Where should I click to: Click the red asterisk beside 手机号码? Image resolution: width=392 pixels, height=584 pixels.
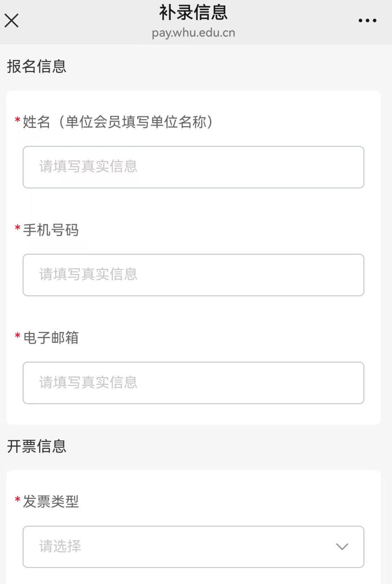click(17, 228)
